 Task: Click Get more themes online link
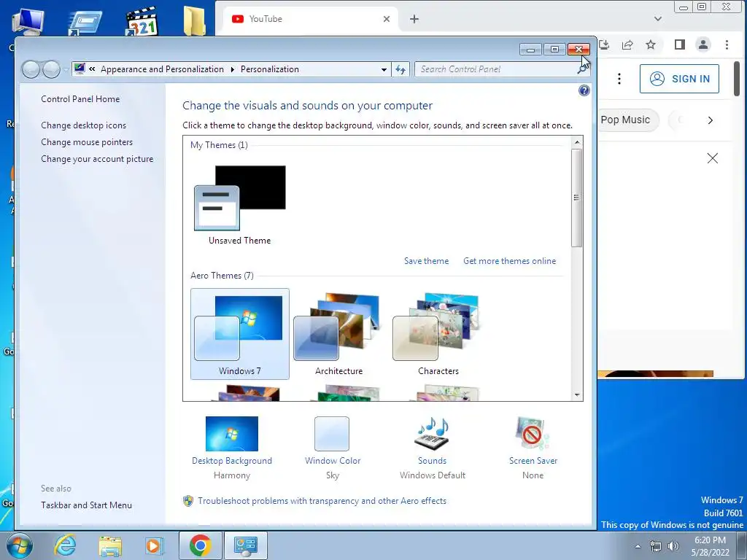[509, 261]
